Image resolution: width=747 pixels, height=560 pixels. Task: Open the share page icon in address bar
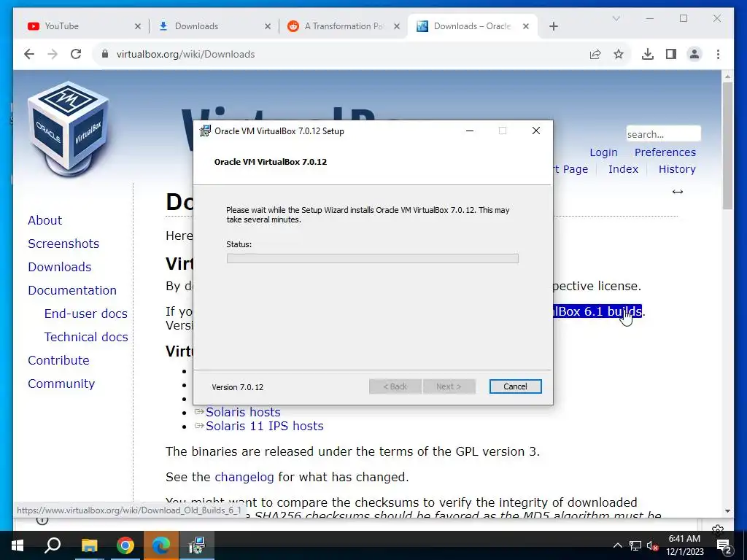pyautogui.click(x=595, y=54)
